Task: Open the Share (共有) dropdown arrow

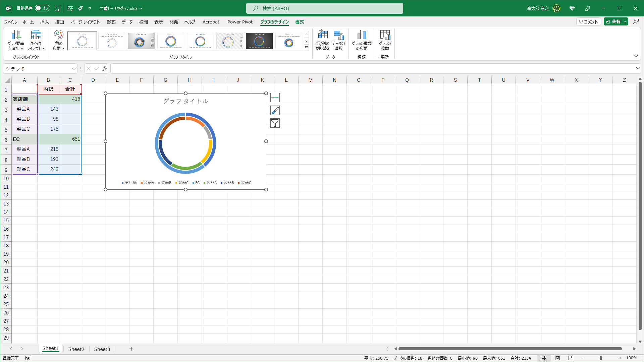Action: pyautogui.click(x=625, y=21)
